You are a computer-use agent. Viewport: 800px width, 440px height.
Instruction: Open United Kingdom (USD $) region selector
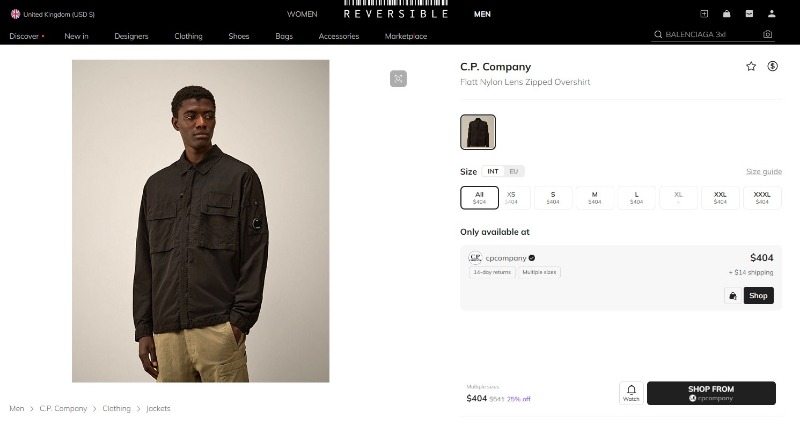click(52, 14)
